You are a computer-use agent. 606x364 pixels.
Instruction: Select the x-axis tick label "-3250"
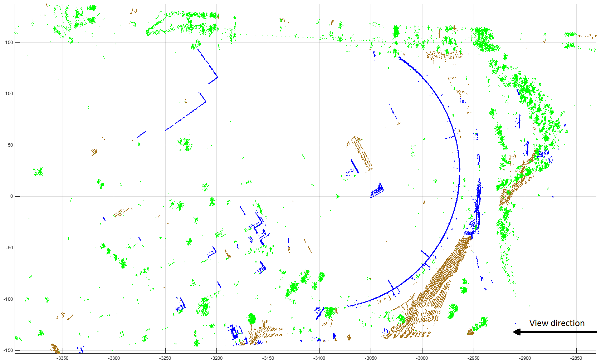165,358
